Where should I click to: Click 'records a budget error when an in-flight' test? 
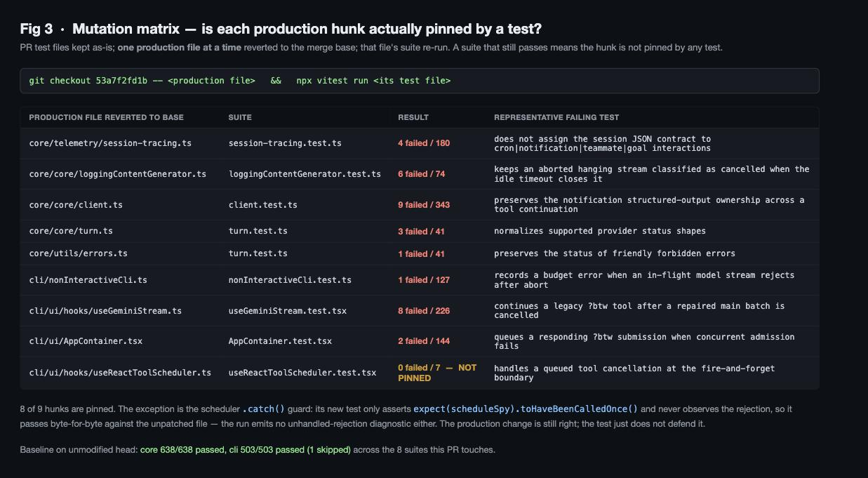click(644, 280)
